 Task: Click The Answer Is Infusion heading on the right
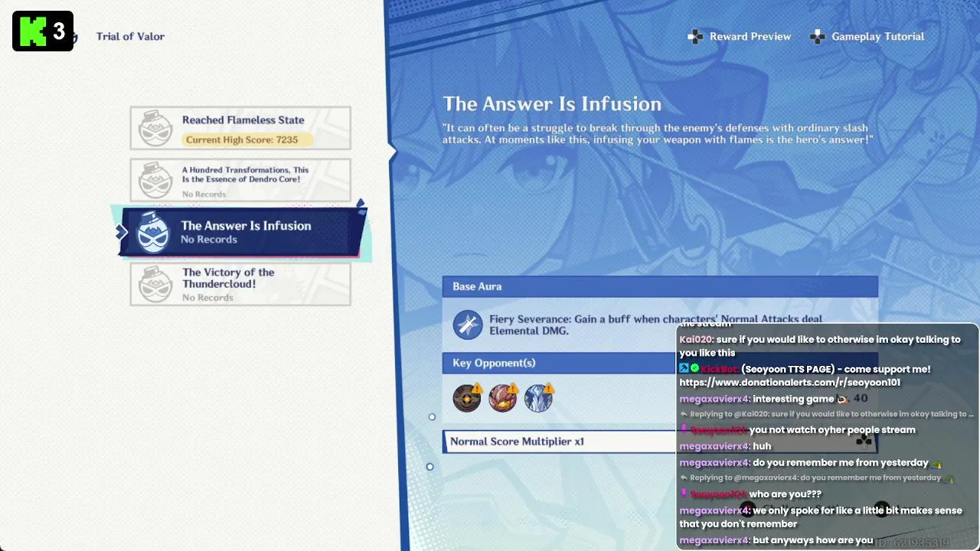(x=552, y=104)
